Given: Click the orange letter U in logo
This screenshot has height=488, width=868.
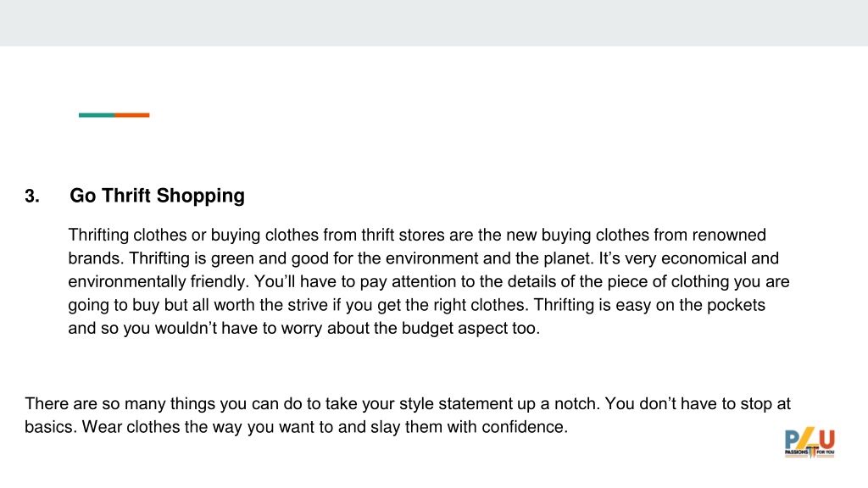Looking at the screenshot, I should click(x=827, y=440).
